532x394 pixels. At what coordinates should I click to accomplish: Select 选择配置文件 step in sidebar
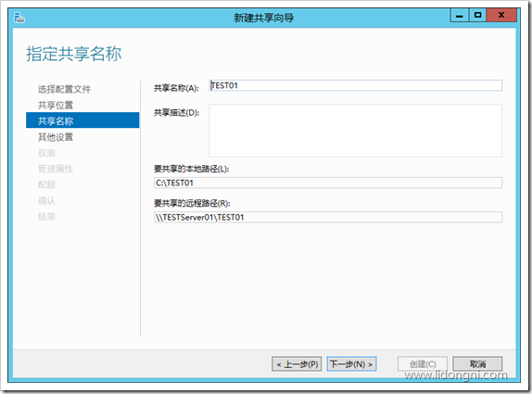tap(64, 89)
